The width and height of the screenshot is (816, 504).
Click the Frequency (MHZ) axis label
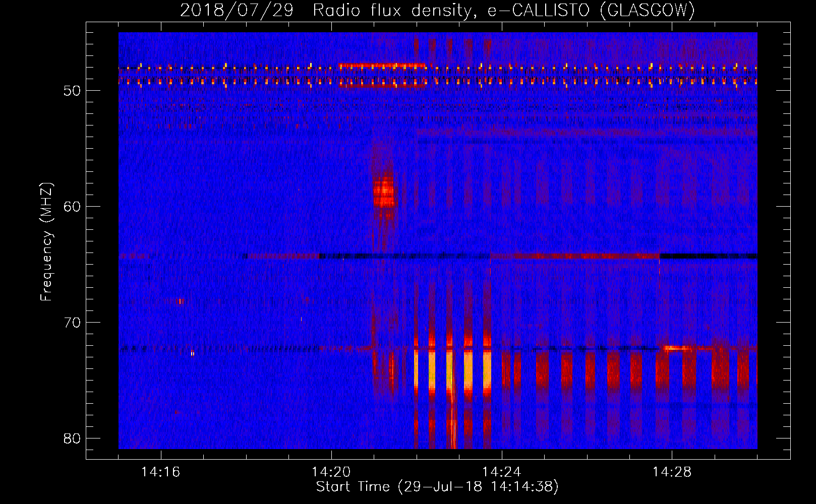pos(46,242)
